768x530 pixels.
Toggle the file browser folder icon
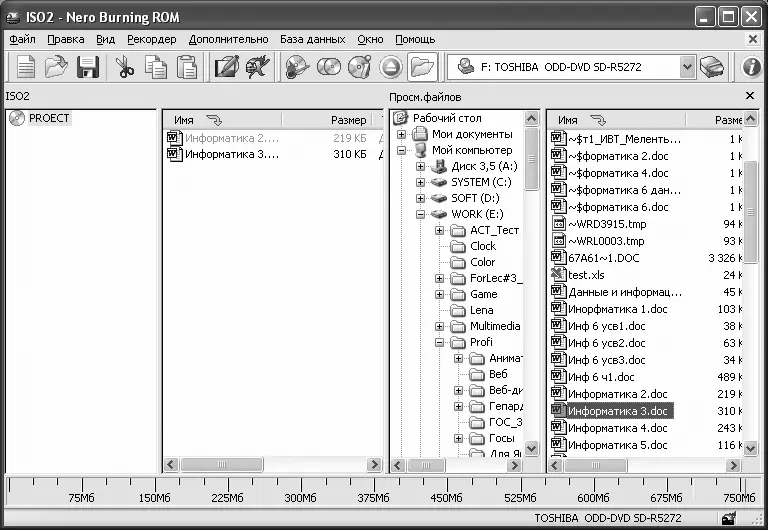coord(422,67)
